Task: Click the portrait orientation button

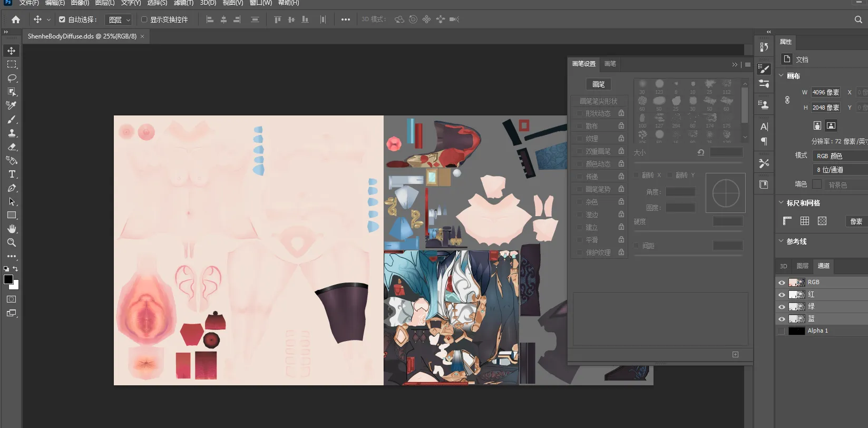Action: tap(817, 125)
